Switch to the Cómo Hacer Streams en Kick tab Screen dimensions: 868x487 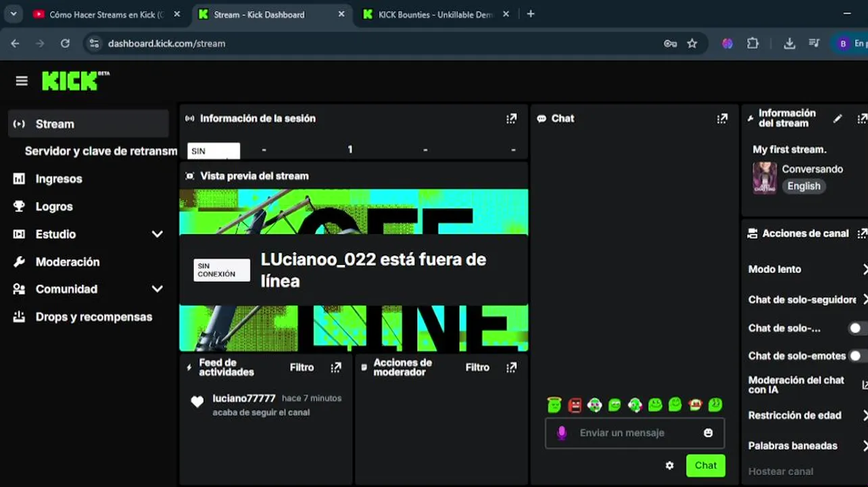107,14
